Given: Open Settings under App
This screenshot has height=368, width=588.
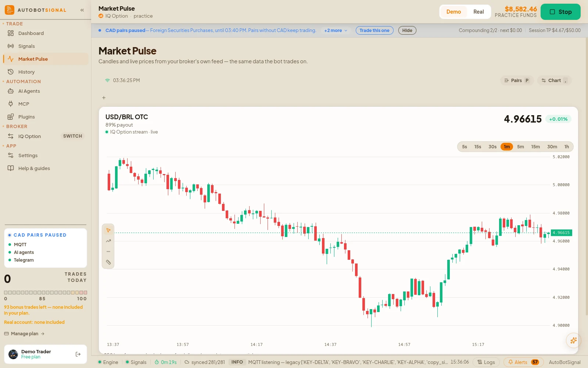Looking at the screenshot, I should [x=46, y=155].
